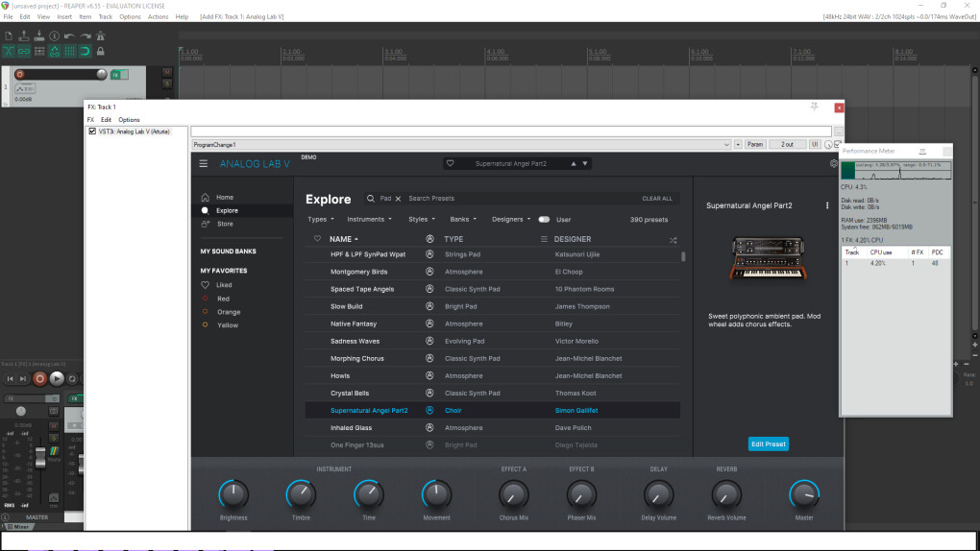
Task: Open Store in Analog Lab sidebar
Action: [x=225, y=224]
